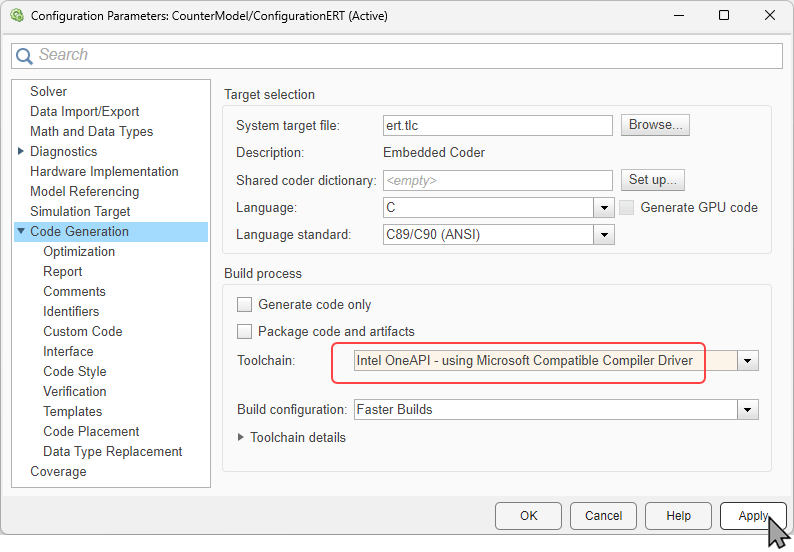Click Browse for system target file
Viewport: 794px width, 552px height.
655,125
